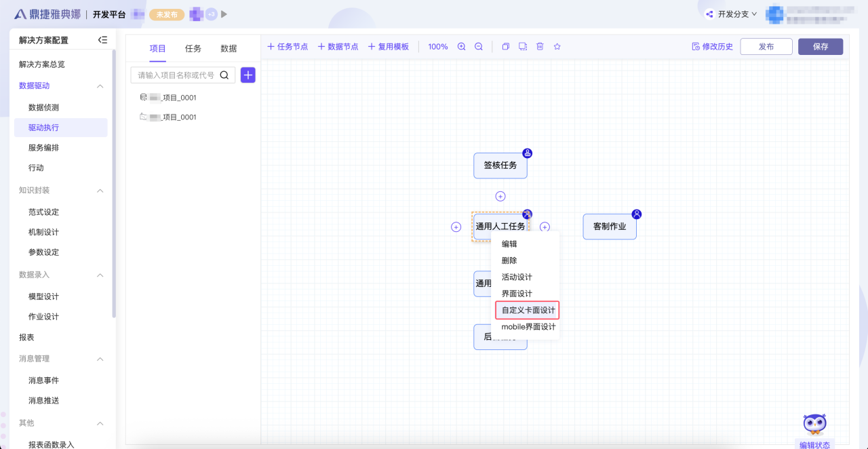
Task: Collapse the 解决方案配置 sidebar panel
Action: (102, 40)
